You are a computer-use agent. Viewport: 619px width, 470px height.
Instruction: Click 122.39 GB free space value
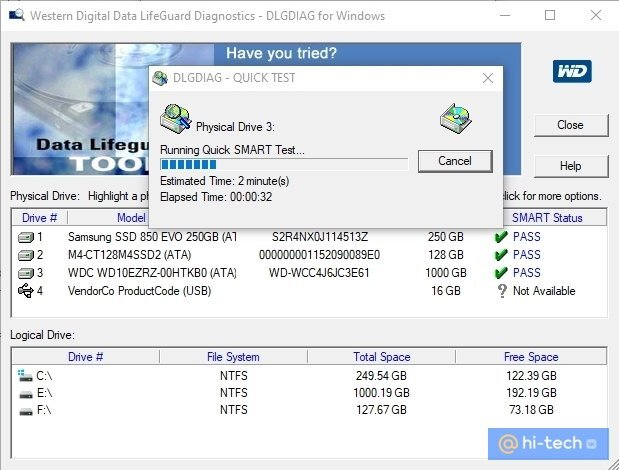click(531, 376)
